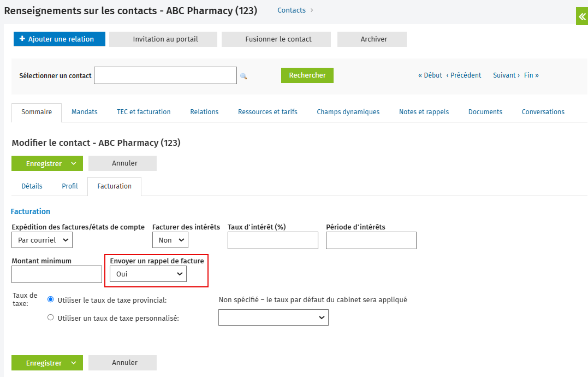
Task: Open the Facturer des intérêts dropdown
Action: point(170,240)
